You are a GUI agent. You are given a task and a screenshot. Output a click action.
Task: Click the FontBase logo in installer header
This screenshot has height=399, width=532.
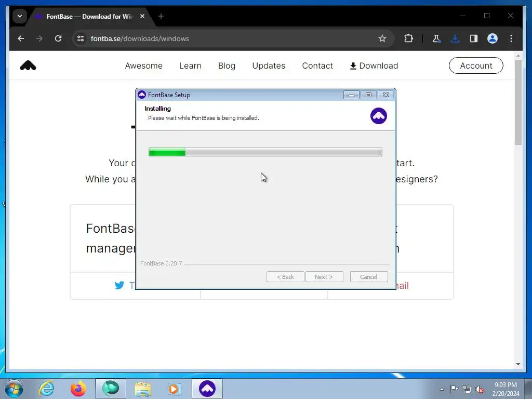[379, 116]
